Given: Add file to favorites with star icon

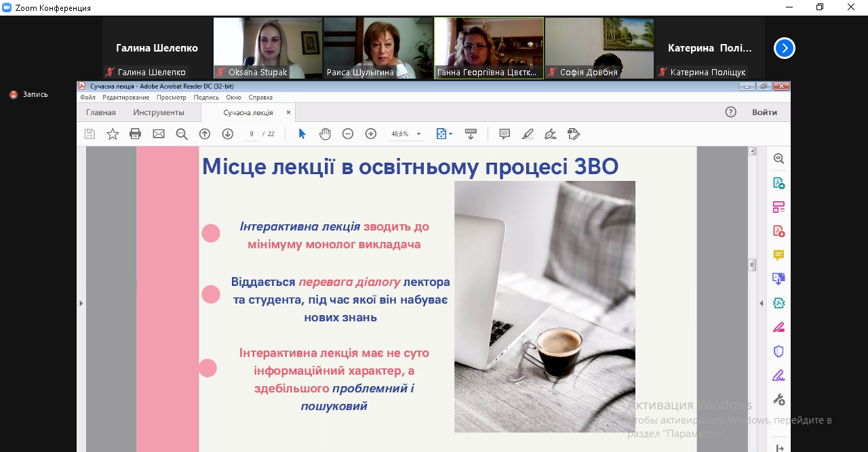Looking at the screenshot, I should 113,134.
